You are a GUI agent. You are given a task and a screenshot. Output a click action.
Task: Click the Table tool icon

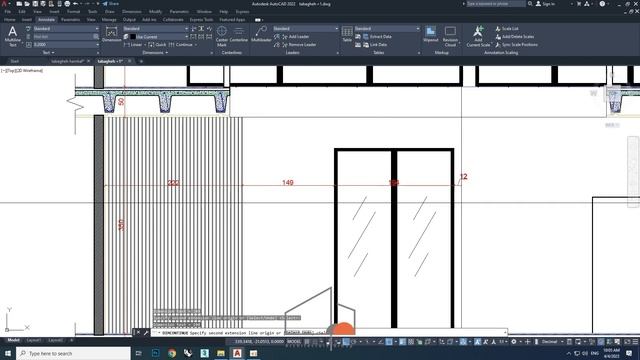point(347,34)
